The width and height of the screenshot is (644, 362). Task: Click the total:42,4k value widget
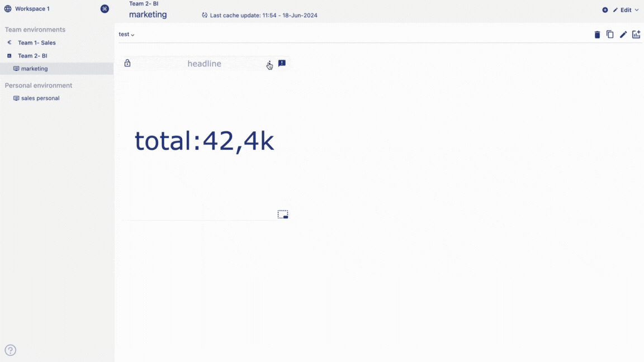click(x=204, y=141)
